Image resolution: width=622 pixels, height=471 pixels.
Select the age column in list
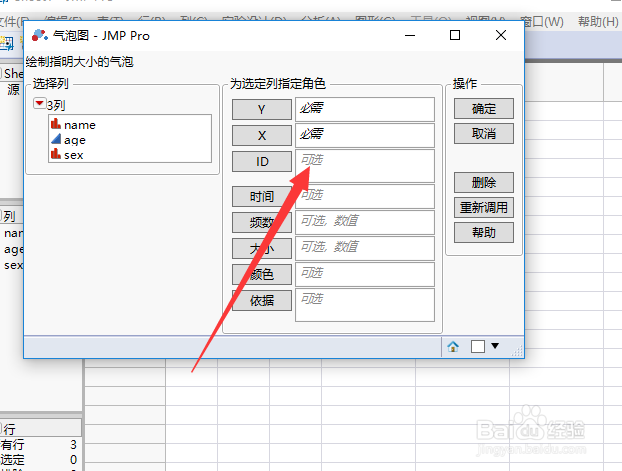coord(75,140)
